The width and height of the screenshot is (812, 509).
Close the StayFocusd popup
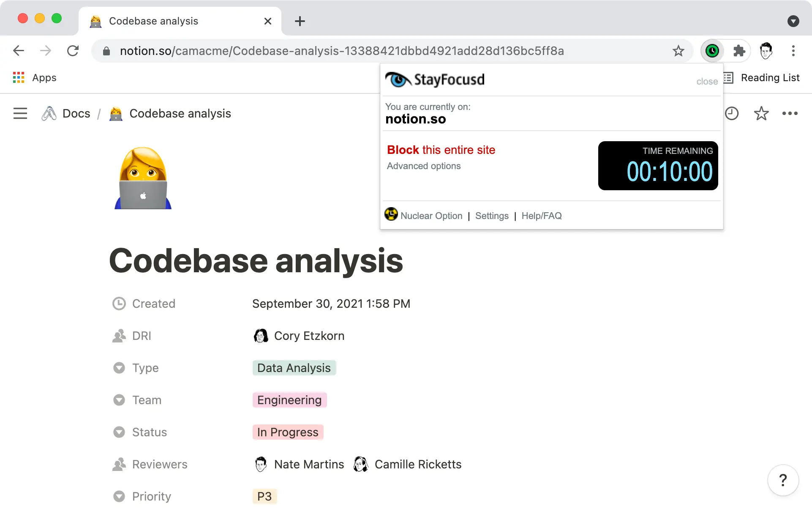click(x=707, y=82)
